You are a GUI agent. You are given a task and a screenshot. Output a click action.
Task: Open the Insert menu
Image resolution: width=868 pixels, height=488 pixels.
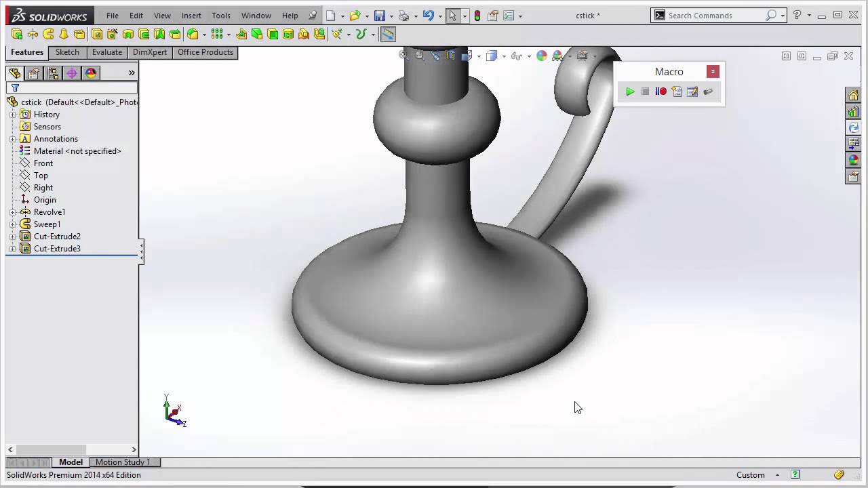pos(191,16)
